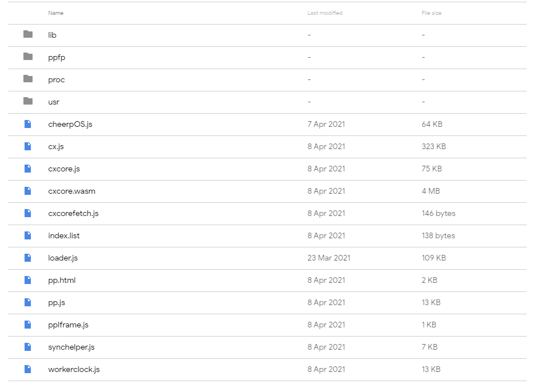Click the workerclock.js file icon
The image size is (538, 392).
(x=28, y=369)
